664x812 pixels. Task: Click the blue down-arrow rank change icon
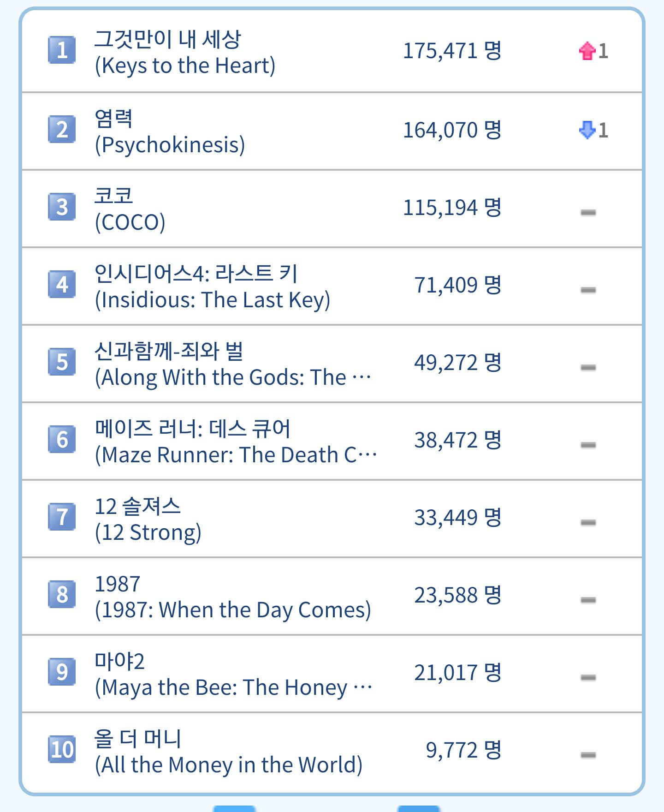pos(587,130)
